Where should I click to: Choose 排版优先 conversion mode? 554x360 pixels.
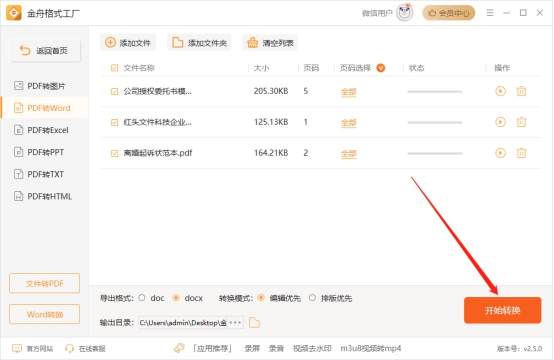312,298
